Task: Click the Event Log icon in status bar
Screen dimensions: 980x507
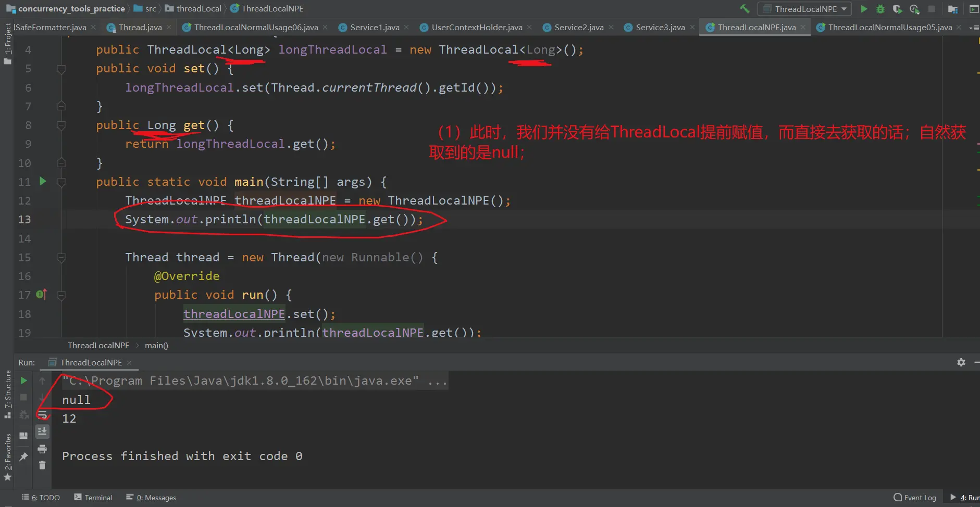Action: click(x=898, y=498)
